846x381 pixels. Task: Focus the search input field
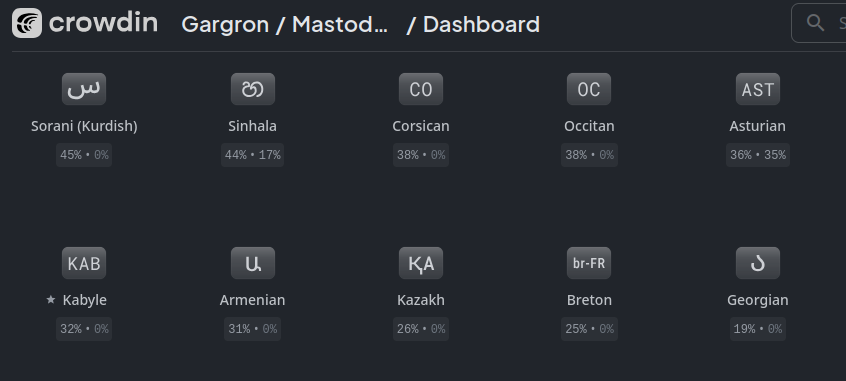(x=818, y=23)
